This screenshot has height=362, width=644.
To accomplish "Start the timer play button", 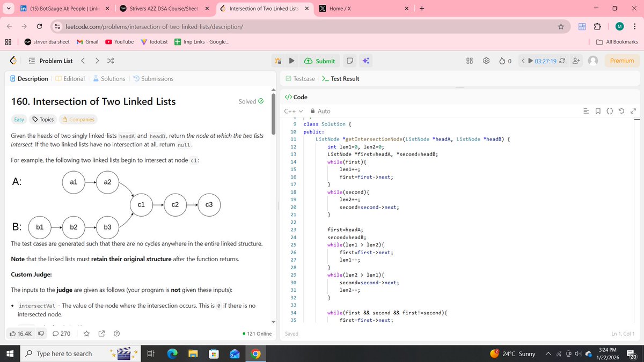I will pyautogui.click(x=531, y=61).
